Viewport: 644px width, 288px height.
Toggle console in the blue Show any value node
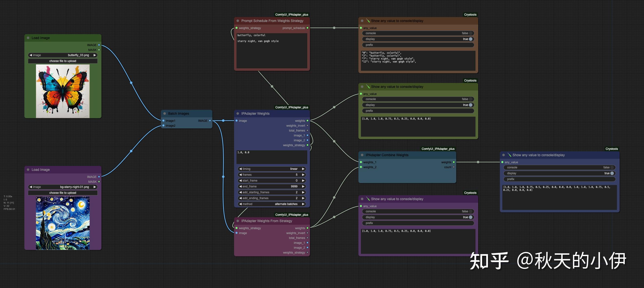[x=559, y=167]
